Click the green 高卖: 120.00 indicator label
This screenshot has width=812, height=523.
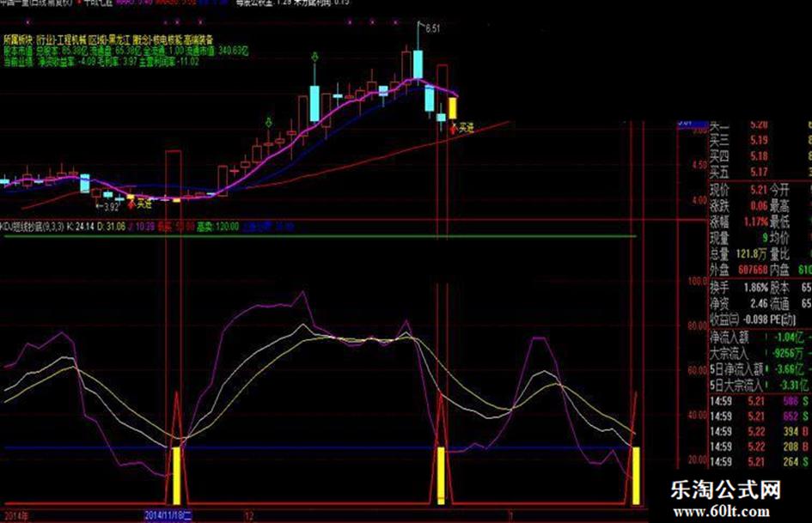coord(217,227)
